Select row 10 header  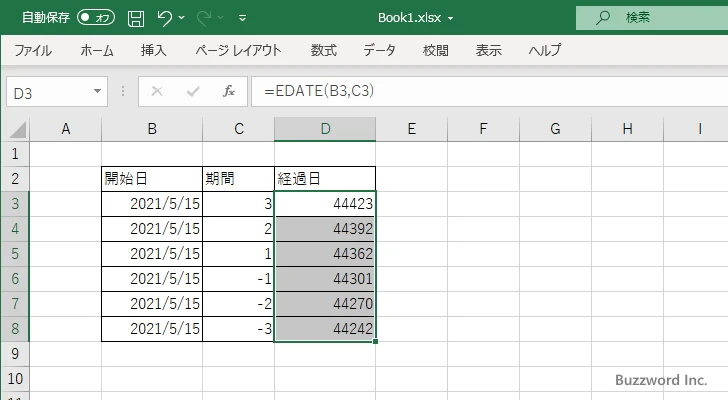pos(15,379)
